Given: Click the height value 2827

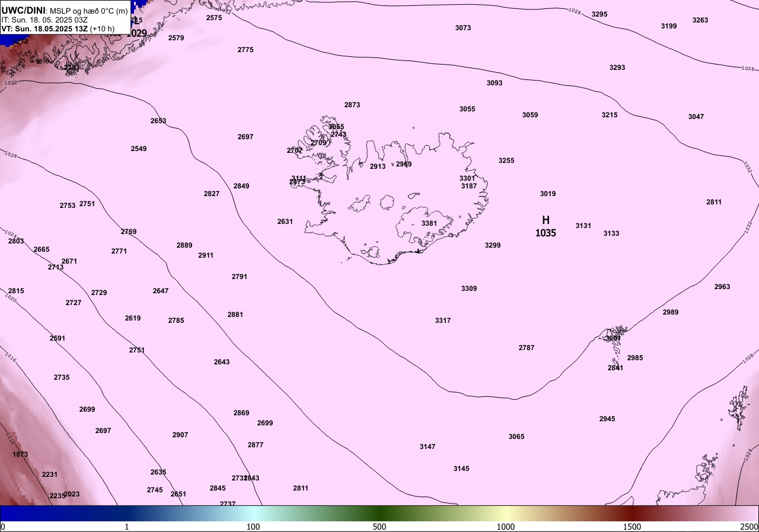Looking at the screenshot, I should [212, 194].
